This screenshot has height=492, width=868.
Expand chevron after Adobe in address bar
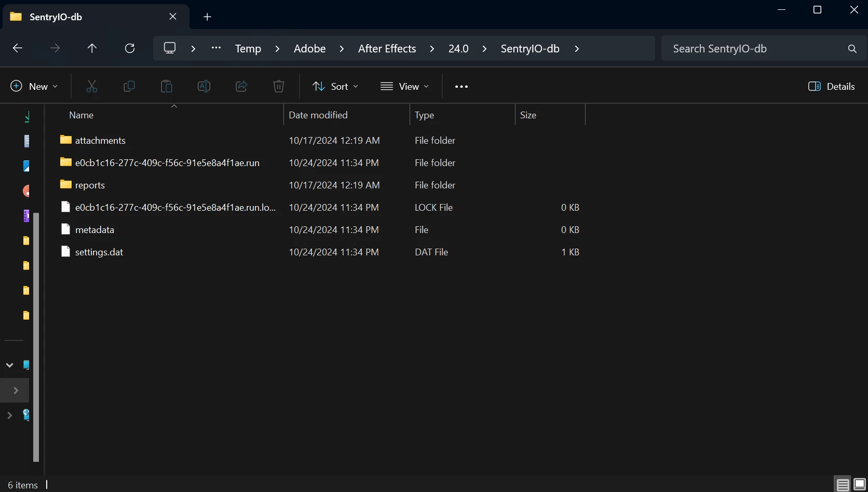[342, 49]
